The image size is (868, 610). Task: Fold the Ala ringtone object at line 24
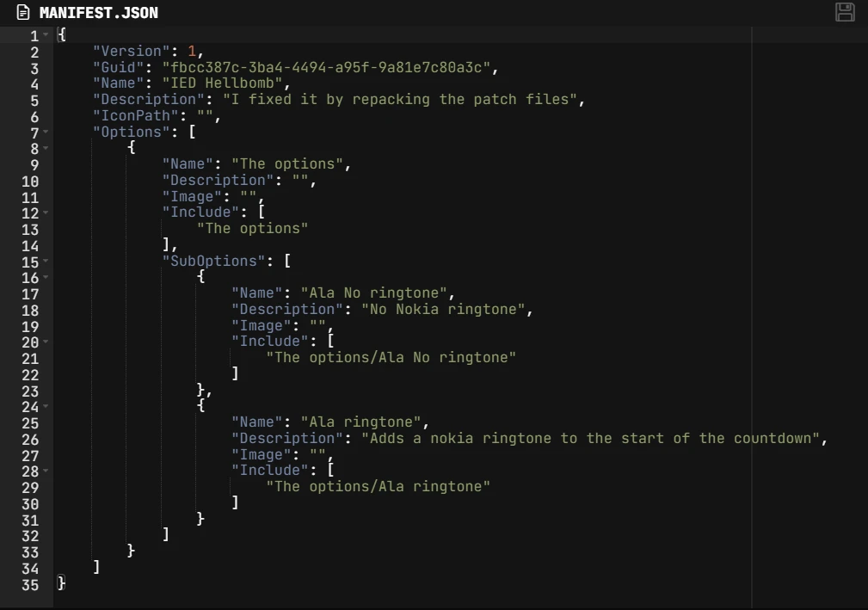click(46, 407)
